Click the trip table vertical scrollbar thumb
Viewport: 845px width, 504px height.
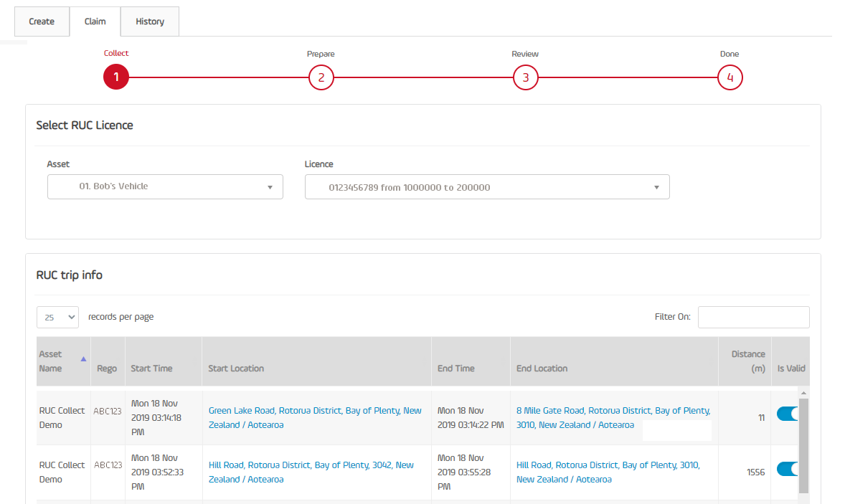[x=803, y=446]
